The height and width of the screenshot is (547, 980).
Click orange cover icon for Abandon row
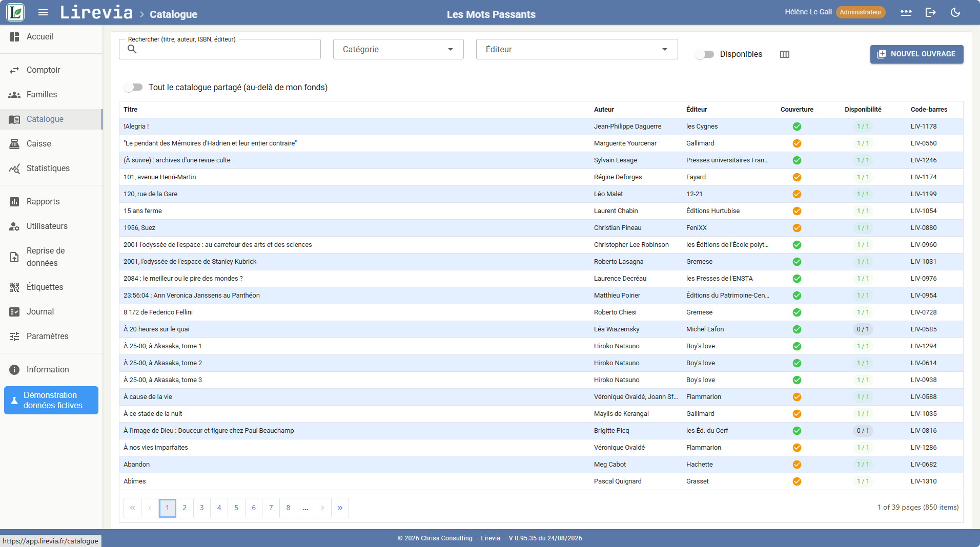[x=797, y=465]
